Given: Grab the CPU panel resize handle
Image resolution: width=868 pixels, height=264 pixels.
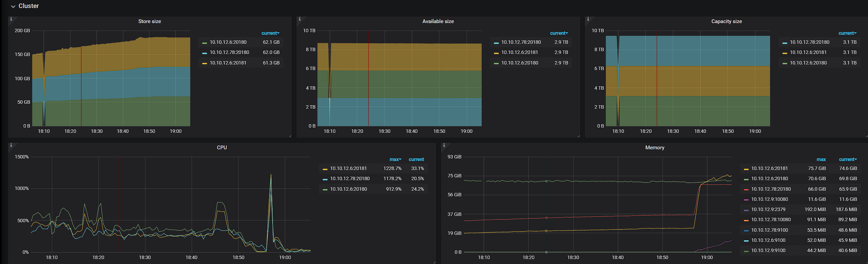Looking at the screenshot, I should (x=434, y=262).
